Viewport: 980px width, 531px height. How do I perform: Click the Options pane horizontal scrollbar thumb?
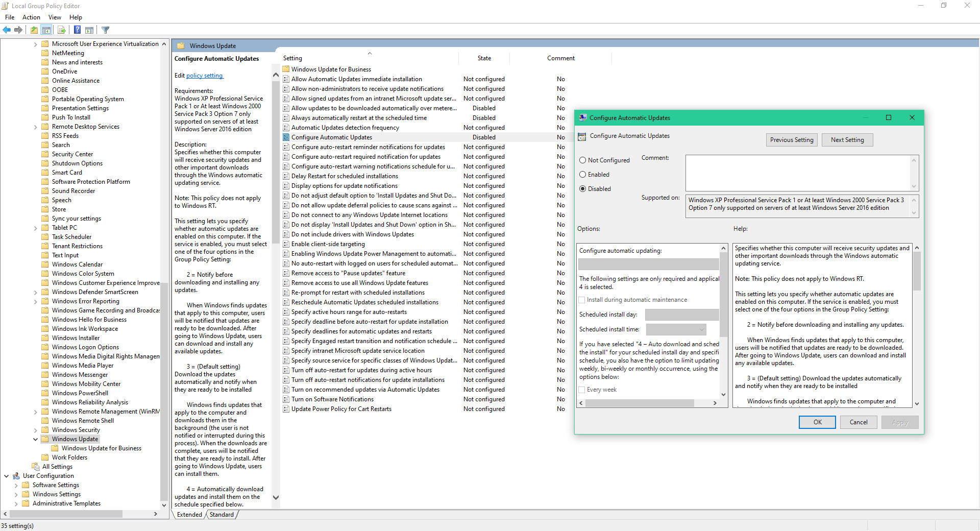(640, 403)
